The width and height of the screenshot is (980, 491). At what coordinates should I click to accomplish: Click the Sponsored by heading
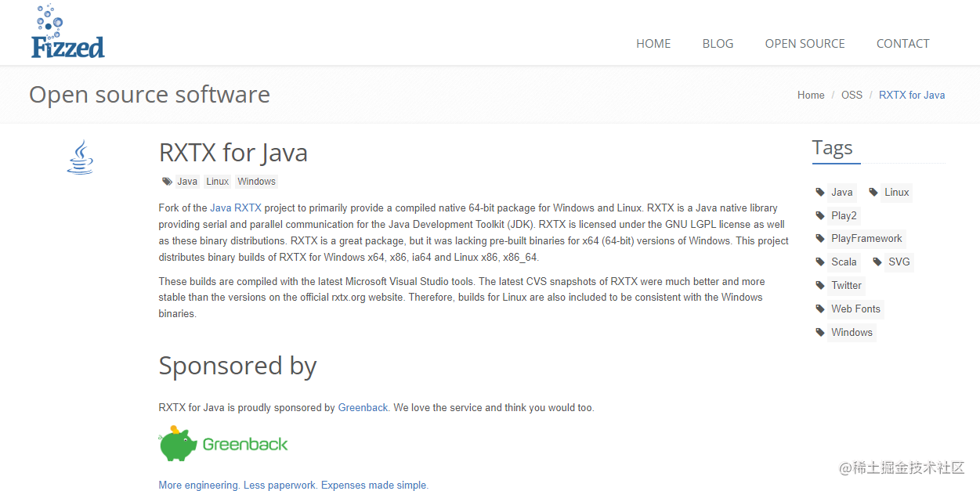point(237,366)
